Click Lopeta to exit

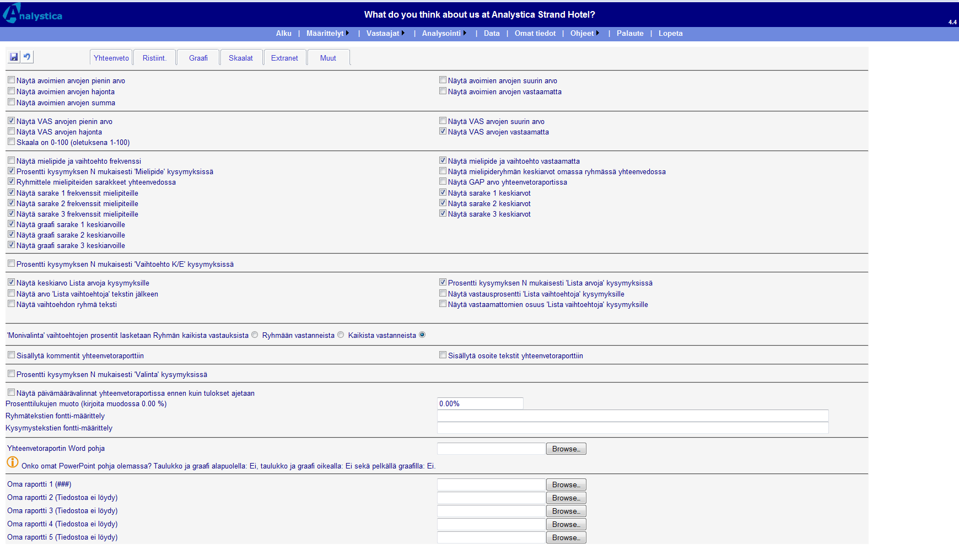(670, 33)
